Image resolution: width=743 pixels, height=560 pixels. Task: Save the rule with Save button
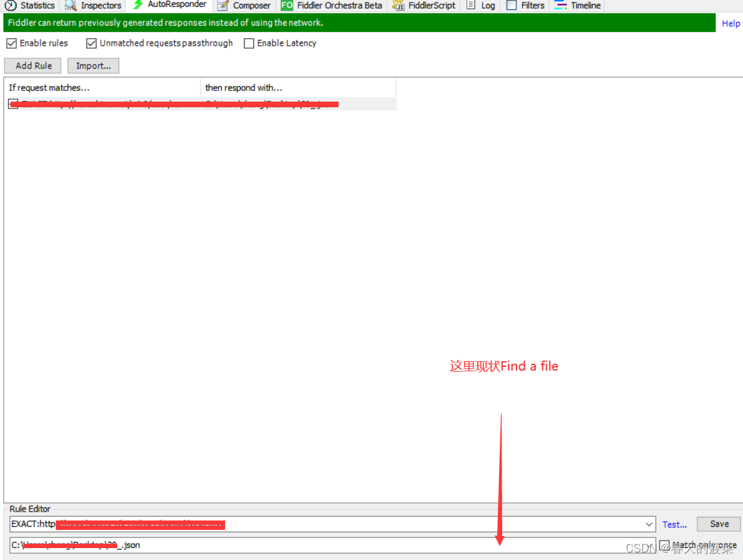click(x=719, y=524)
